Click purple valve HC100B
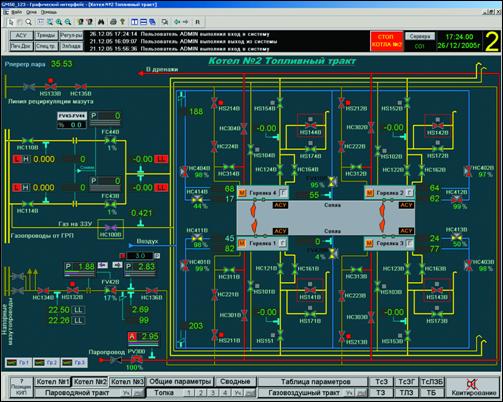 click(110, 228)
